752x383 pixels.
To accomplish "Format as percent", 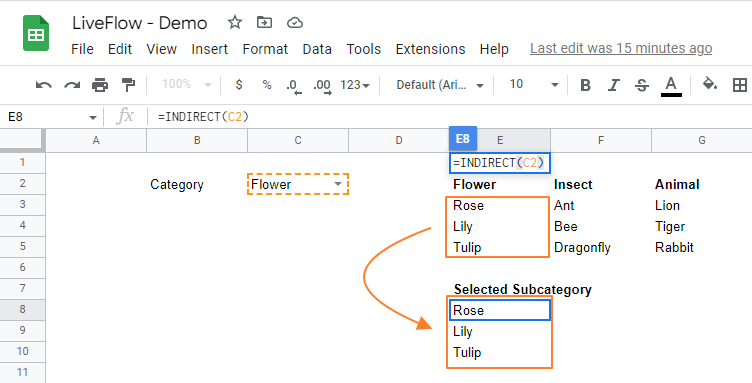I will click(267, 85).
